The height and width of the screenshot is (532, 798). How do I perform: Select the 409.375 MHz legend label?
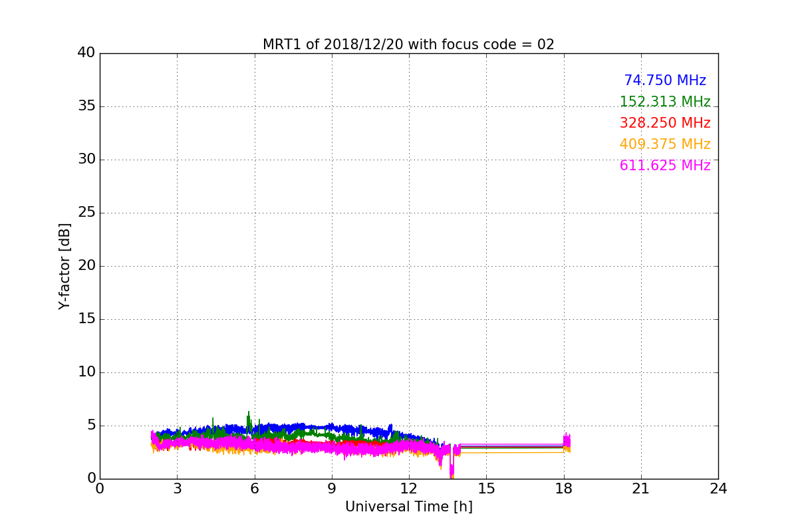(665, 144)
